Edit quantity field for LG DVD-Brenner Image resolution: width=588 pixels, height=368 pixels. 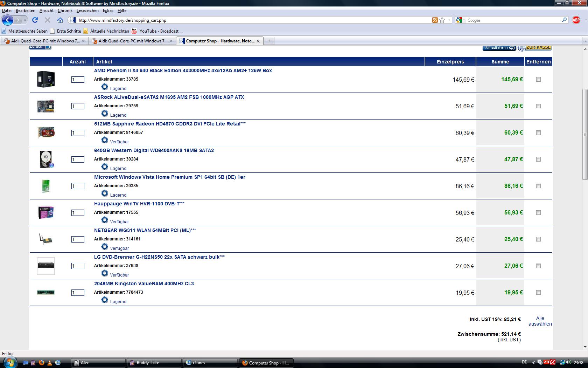tap(78, 266)
